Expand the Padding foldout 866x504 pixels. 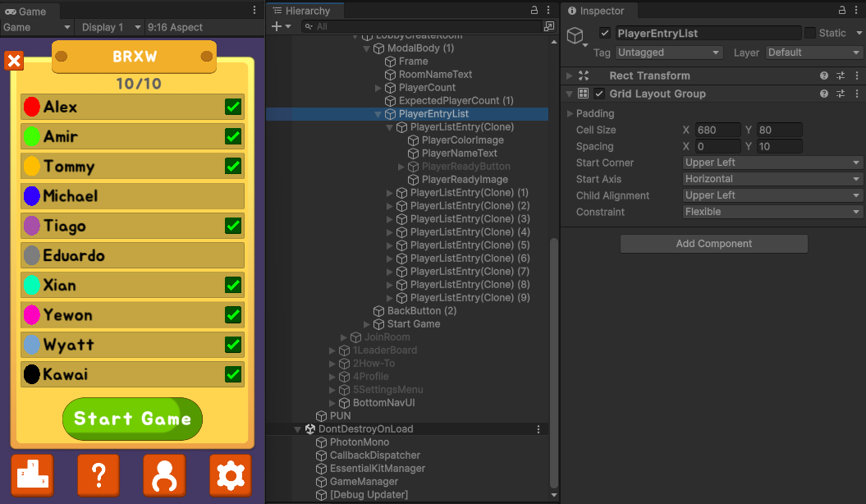(570, 113)
